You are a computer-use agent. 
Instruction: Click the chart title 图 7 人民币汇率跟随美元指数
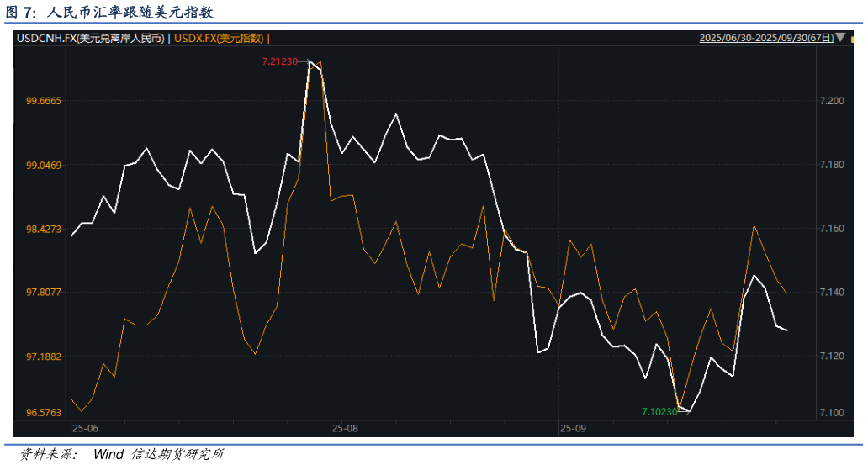(x=109, y=11)
